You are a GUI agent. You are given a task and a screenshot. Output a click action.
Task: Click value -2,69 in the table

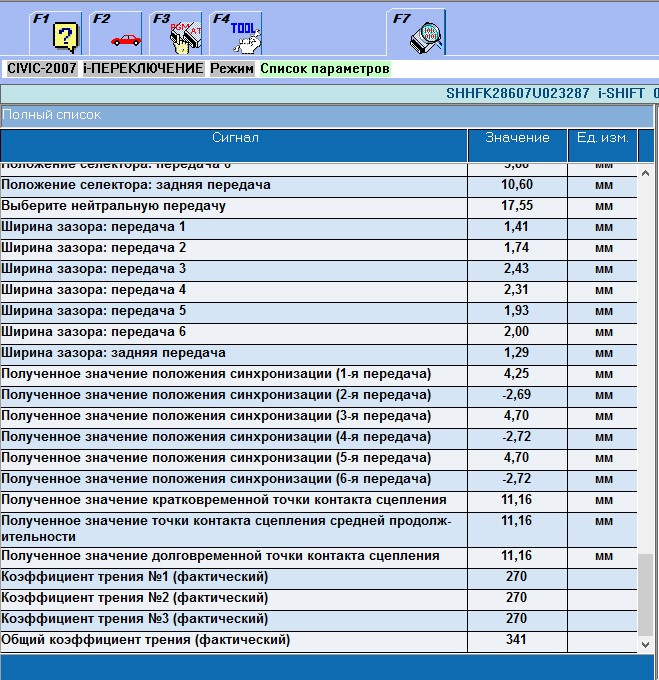coord(516,395)
